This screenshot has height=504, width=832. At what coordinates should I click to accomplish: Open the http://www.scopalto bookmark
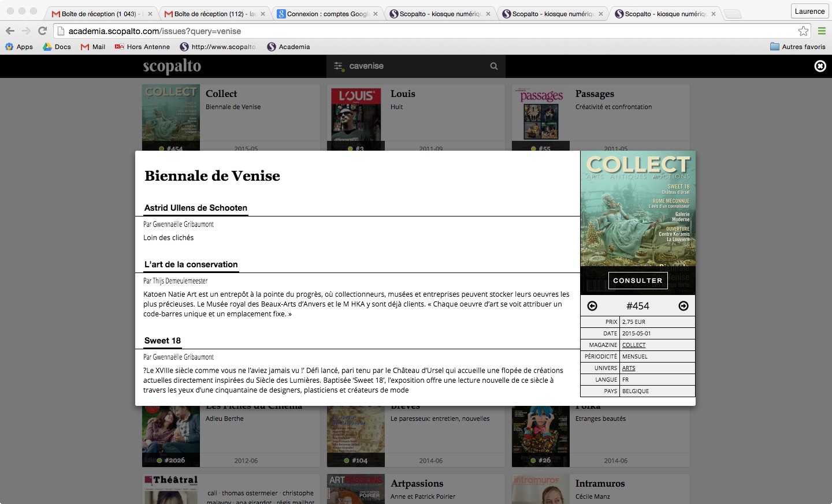218,47
